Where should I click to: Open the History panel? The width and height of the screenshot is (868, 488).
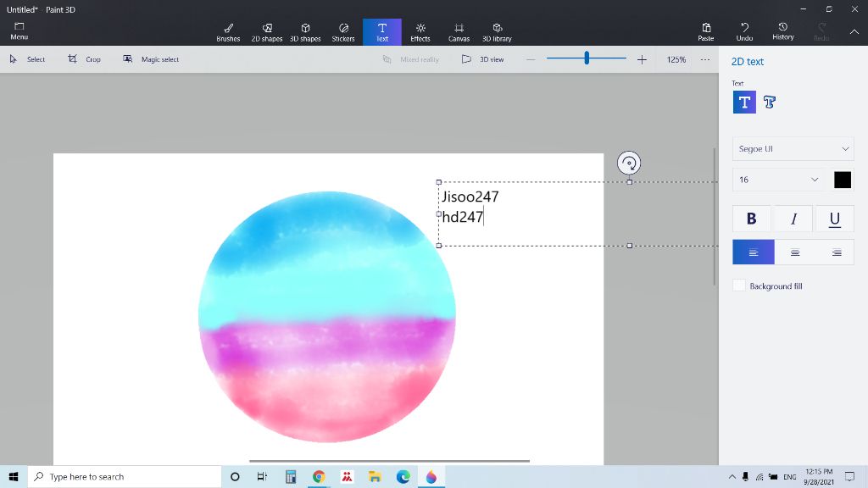782,31
